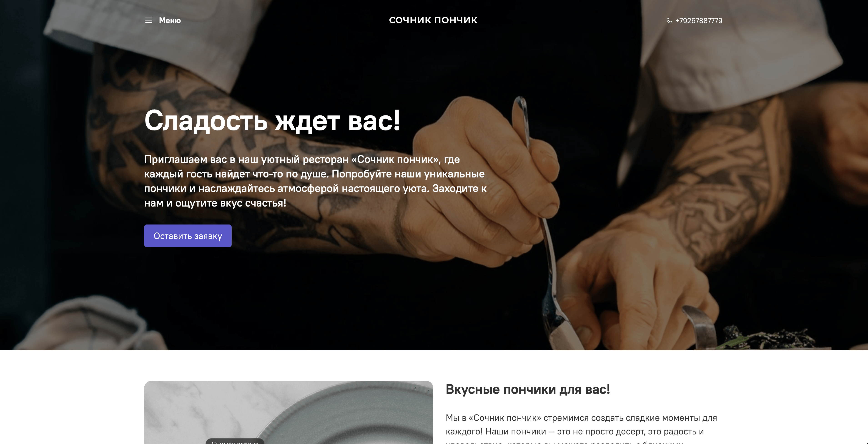Viewport: 868px width, 444px height.
Task: Open the gray plate photo thumbnail
Action: (x=288, y=412)
